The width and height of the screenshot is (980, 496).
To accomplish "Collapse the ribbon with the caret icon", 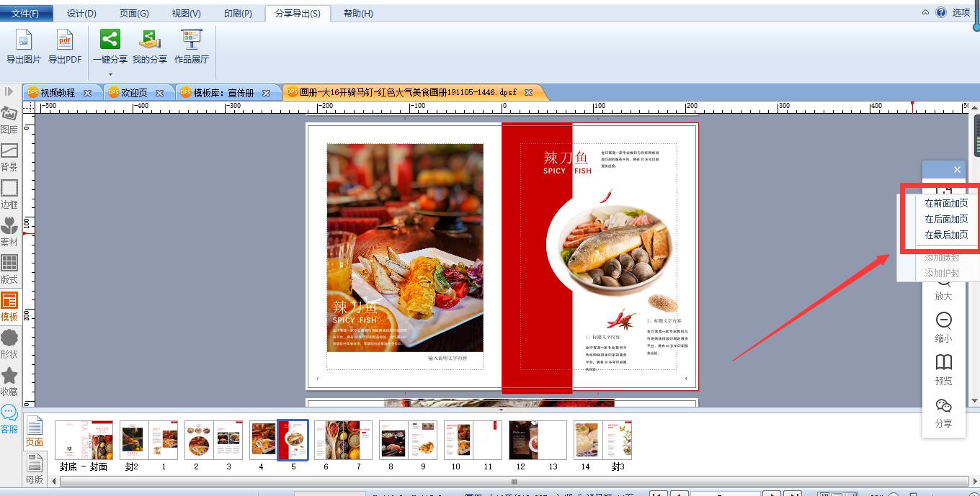I will click(x=927, y=12).
